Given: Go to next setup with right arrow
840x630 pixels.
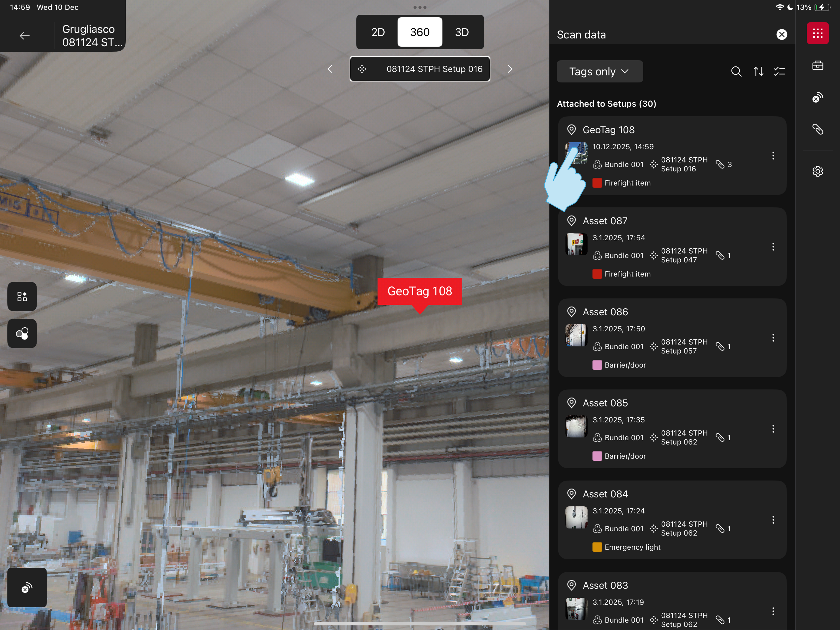Looking at the screenshot, I should [x=510, y=69].
